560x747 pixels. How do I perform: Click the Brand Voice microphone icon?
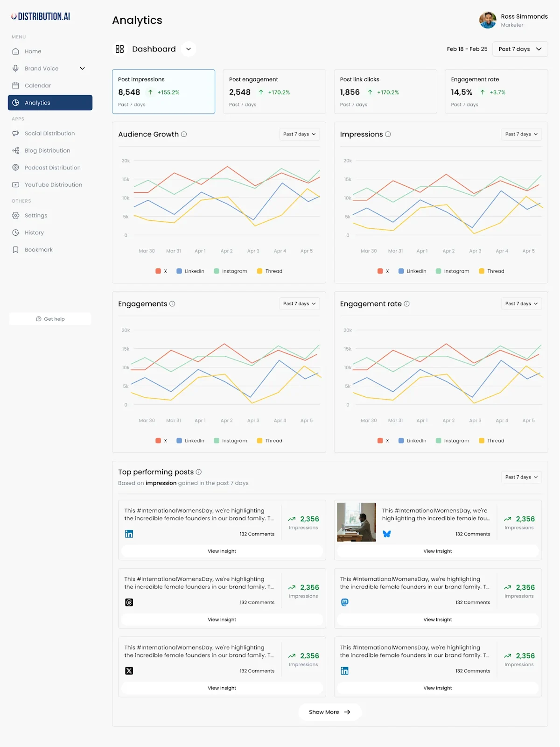(x=15, y=68)
